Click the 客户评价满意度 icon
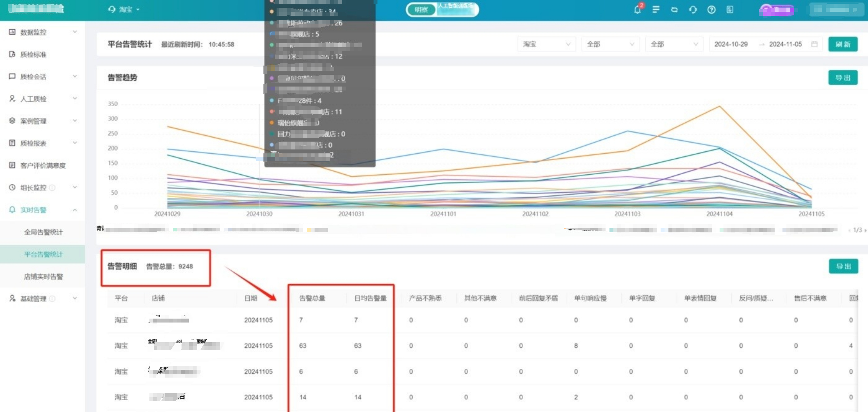Viewport: 868px width, 412px height. (12, 165)
